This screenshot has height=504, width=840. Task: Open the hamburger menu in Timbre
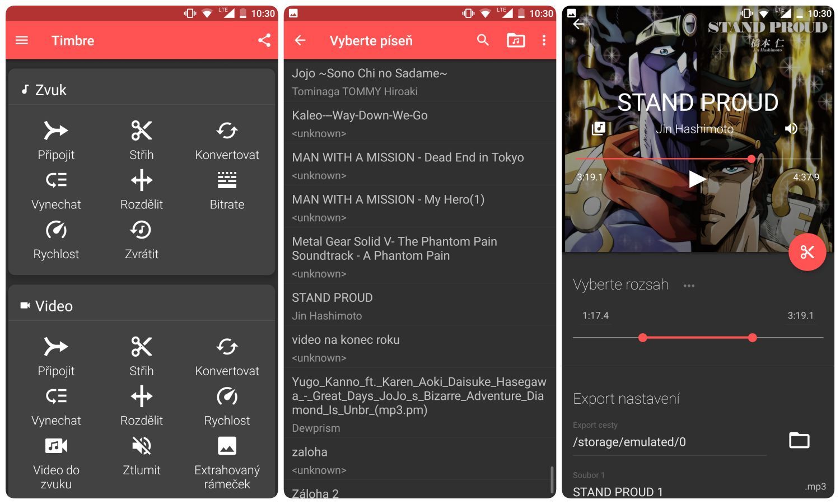click(x=22, y=40)
